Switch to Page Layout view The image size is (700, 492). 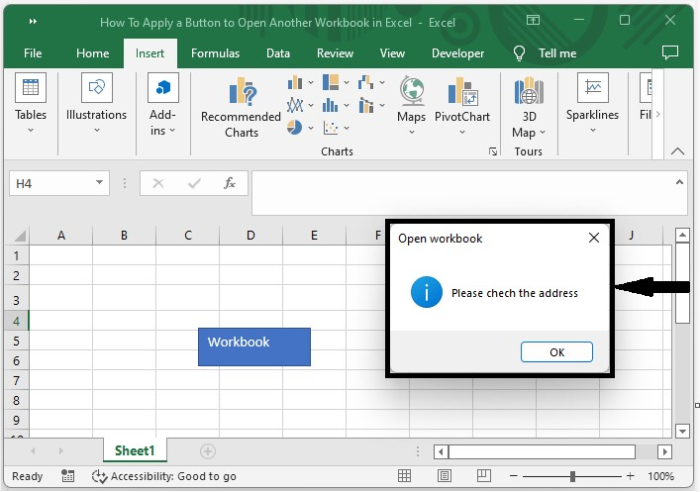click(444, 476)
